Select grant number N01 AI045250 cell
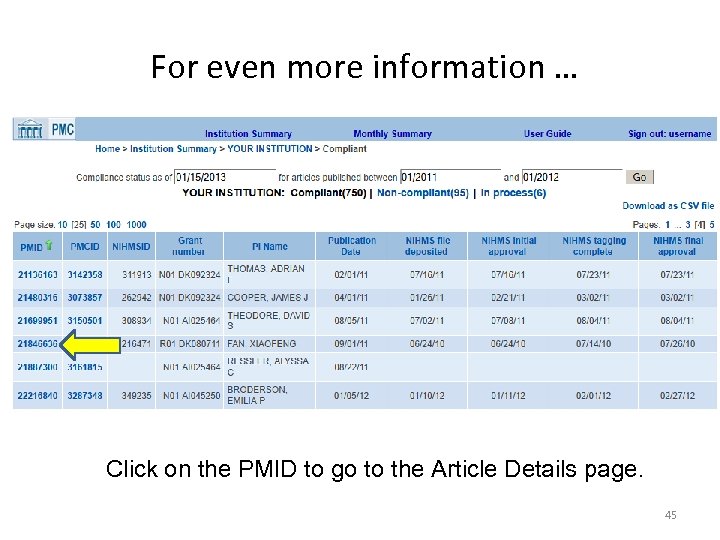This screenshot has height=540, width=720. coord(191,395)
